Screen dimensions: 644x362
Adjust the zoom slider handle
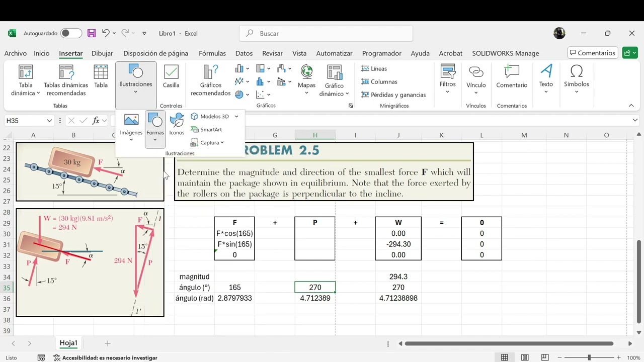pyautogui.click(x=589, y=357)
